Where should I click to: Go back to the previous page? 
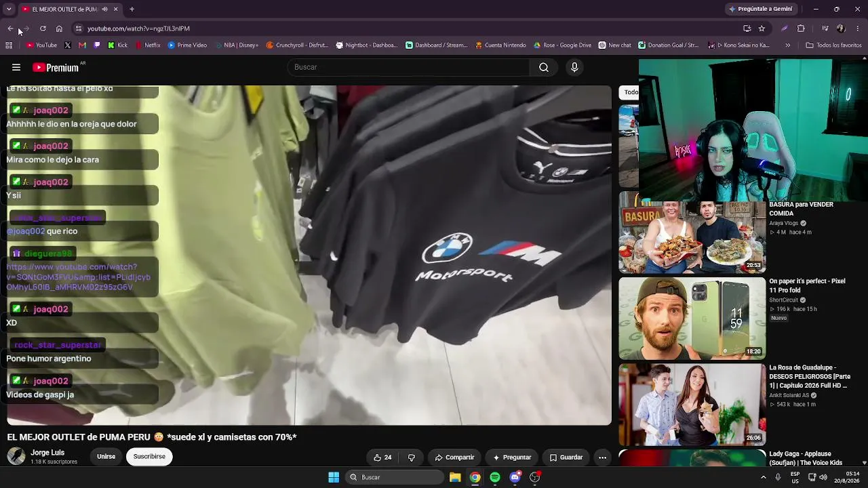click(x=10, y=28)
